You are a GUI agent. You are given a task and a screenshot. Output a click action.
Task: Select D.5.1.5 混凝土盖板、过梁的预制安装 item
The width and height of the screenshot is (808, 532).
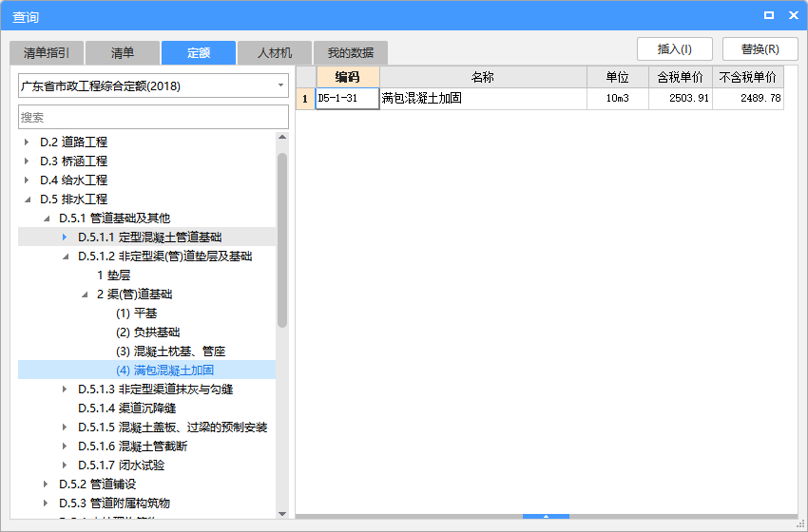(173, 427)
